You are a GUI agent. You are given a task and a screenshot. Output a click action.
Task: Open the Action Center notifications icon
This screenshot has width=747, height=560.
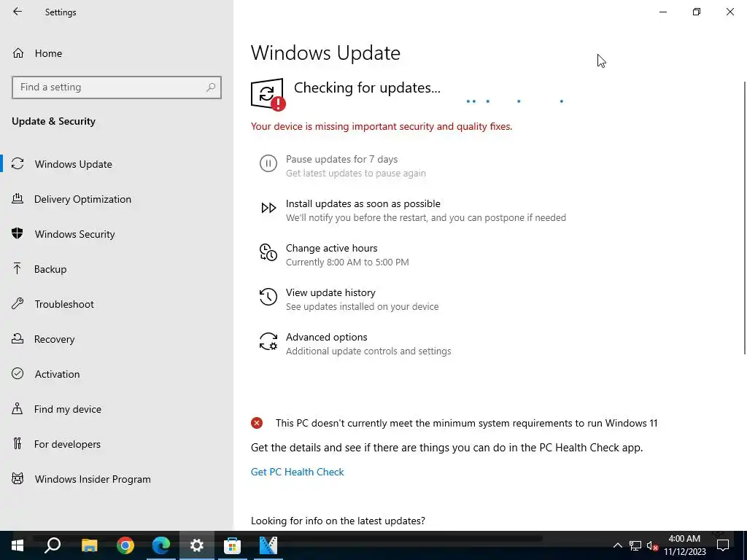(723, 545)
